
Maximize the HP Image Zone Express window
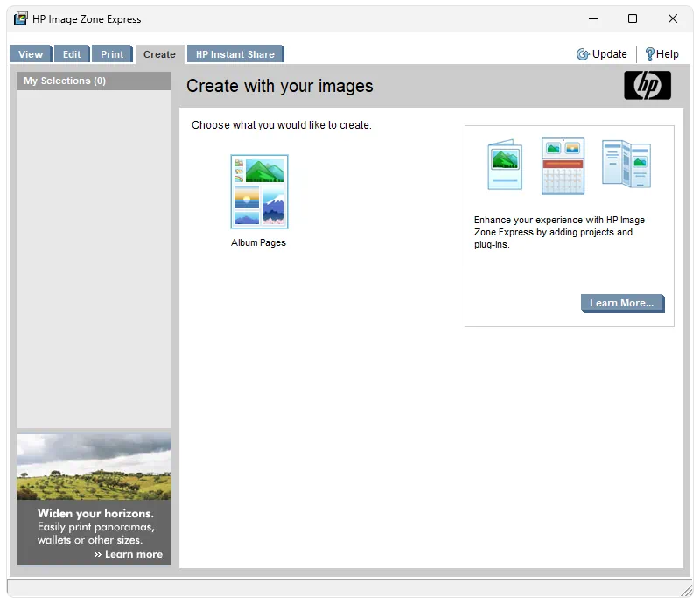(x=632, y=18)
